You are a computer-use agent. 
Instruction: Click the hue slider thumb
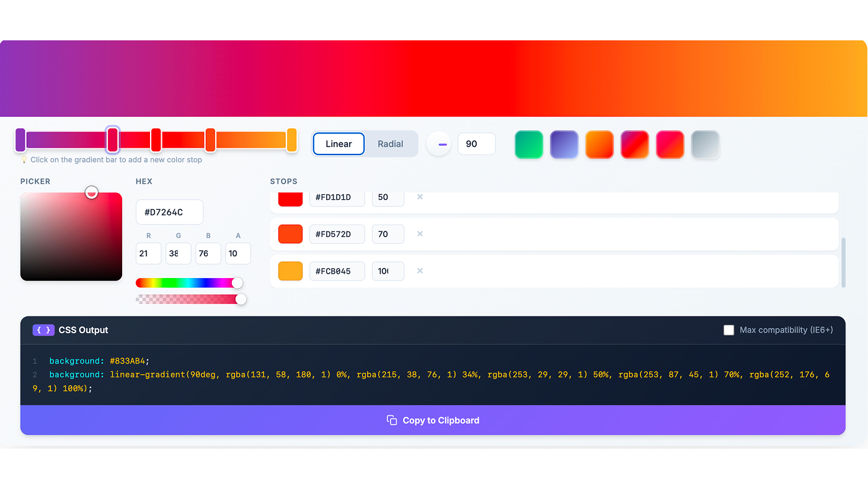237,283
